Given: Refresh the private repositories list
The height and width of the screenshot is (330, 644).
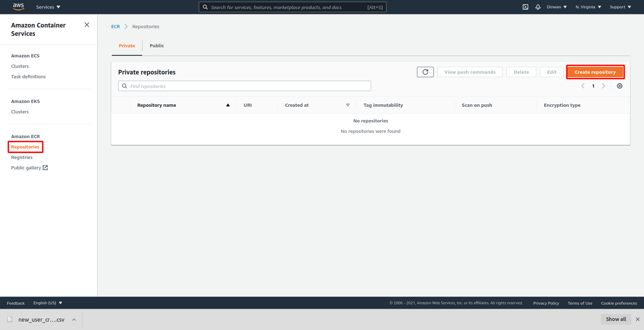Looking at the screenshot, I should point(425,72).
